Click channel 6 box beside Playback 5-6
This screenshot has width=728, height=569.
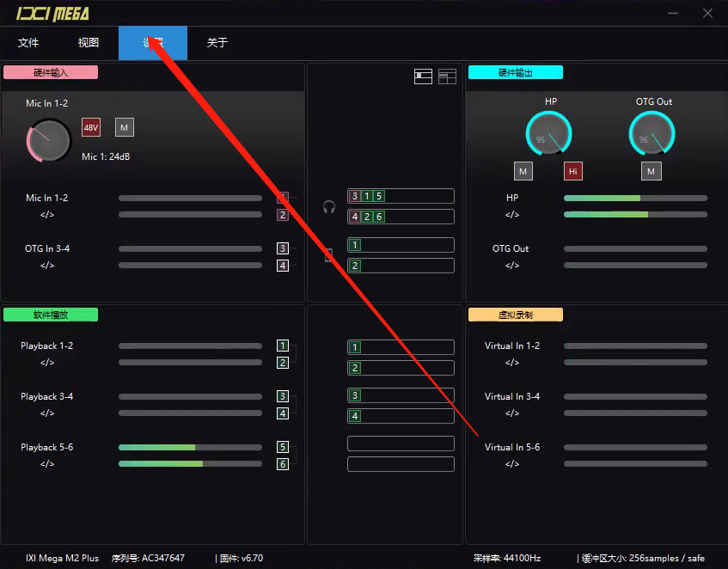tap(283, 463)
